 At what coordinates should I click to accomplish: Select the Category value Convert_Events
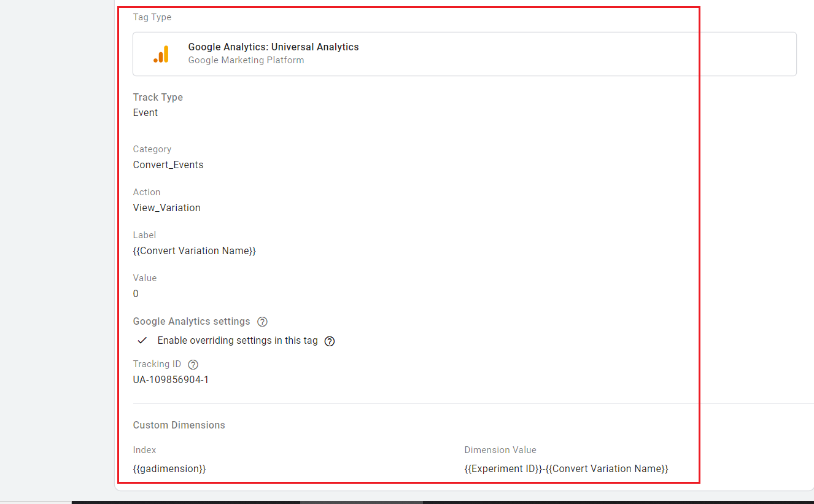point(168,165)
